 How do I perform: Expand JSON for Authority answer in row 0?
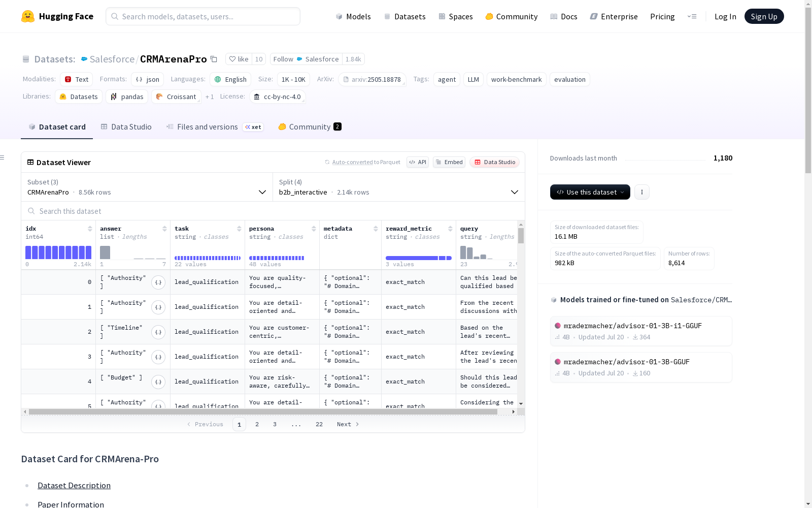click(158, 282)
